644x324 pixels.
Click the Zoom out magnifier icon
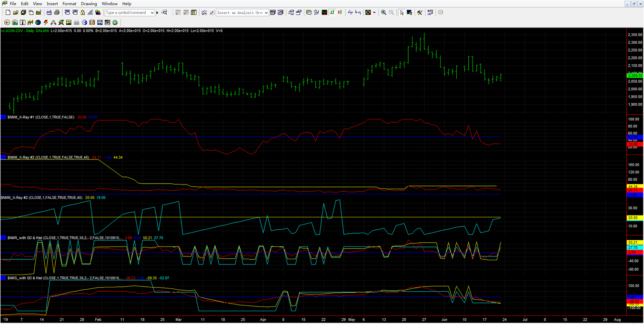pos(391,12)
